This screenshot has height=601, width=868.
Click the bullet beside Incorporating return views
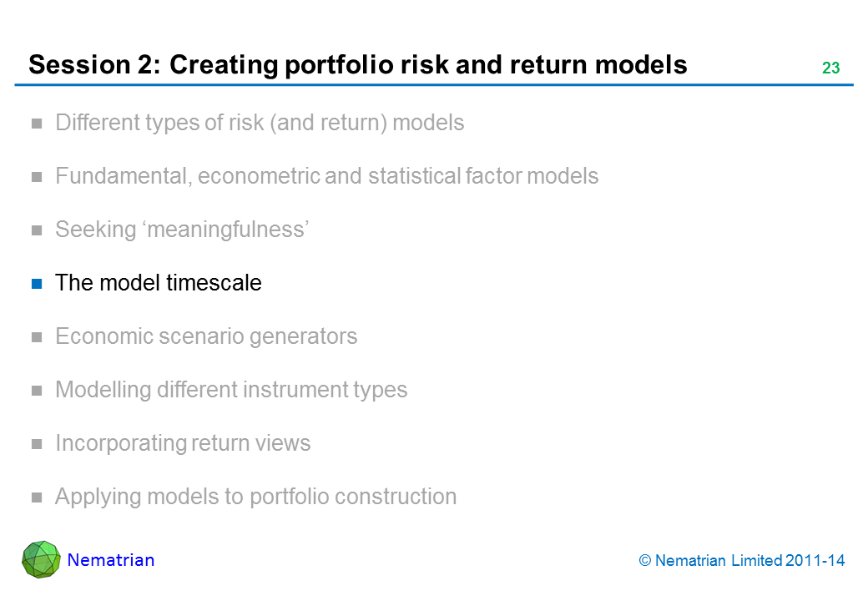37,444
